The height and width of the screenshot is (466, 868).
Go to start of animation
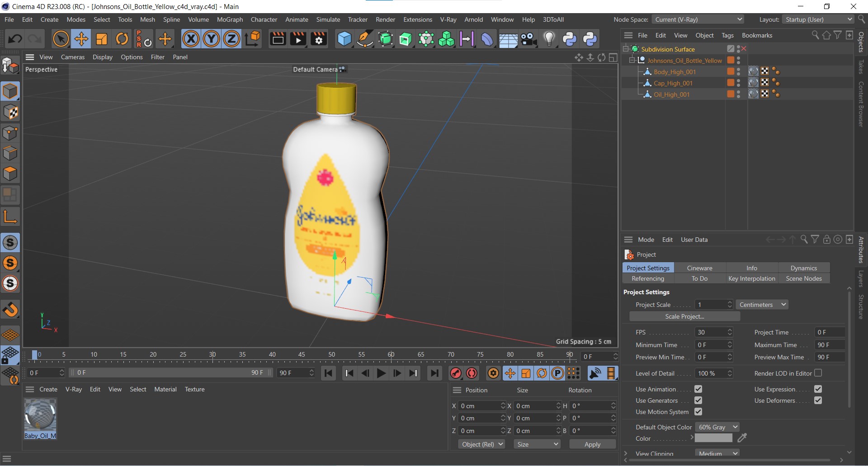[x=329, y=373]
